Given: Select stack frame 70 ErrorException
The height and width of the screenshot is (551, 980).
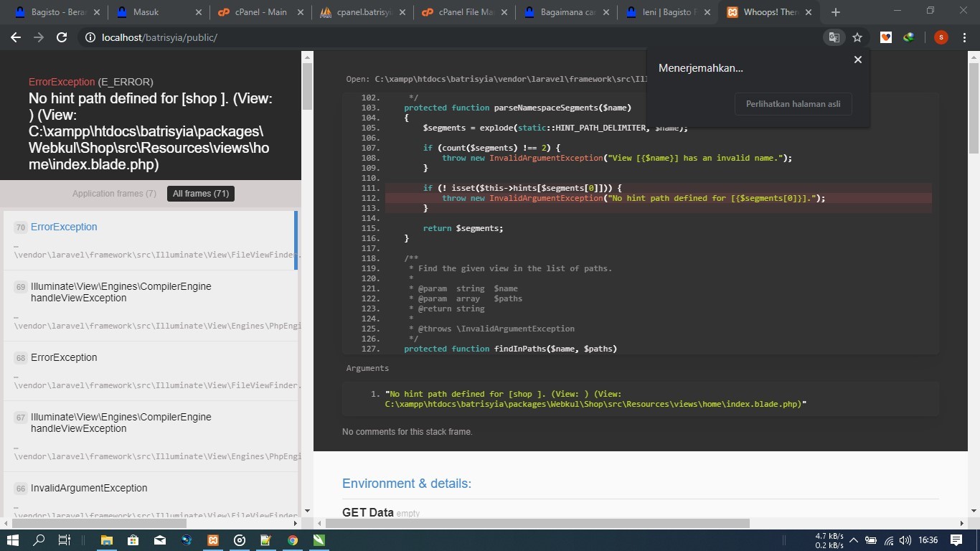Looking at the screenshot, I should coord(149,240).
